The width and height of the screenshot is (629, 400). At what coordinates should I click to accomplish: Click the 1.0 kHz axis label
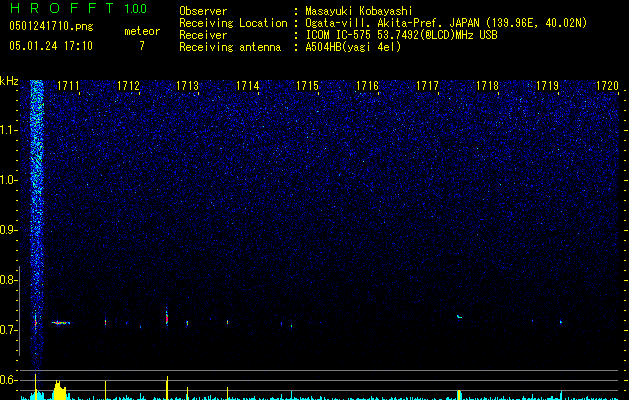click(x=8, y=180)
